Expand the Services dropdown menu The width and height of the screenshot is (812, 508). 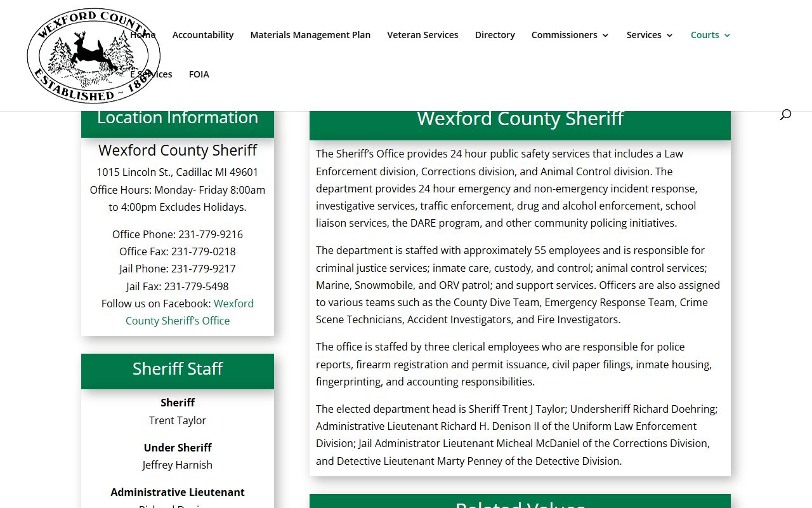[650, 35]
